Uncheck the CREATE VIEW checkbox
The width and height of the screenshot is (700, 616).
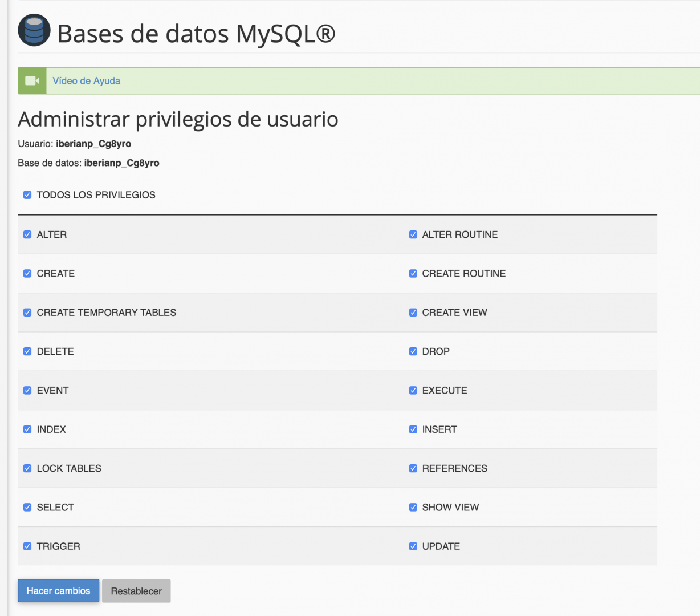click(413, 313)
